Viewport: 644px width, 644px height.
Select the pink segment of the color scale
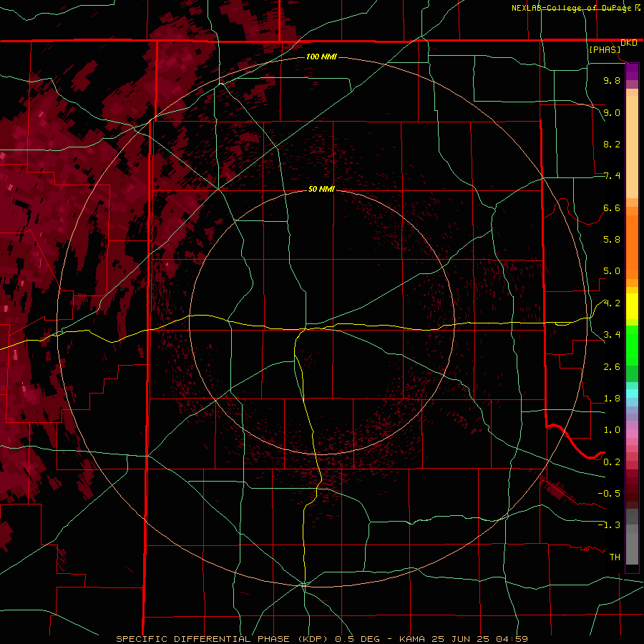coord(632,434)
